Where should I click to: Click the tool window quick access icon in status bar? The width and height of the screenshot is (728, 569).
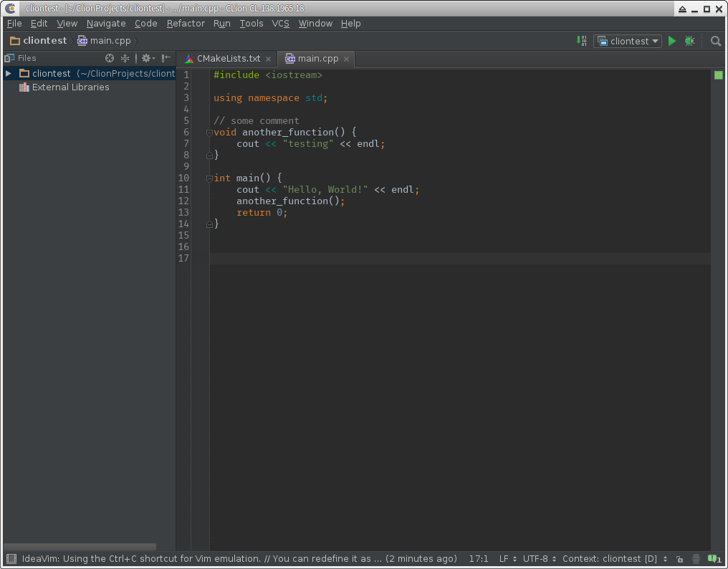click(x=11, y=558)
